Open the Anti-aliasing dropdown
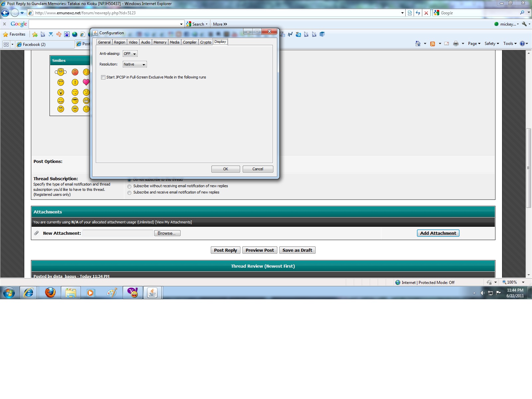Image resolution: width=532 pixels, height=399 pixels. (130, 54)
